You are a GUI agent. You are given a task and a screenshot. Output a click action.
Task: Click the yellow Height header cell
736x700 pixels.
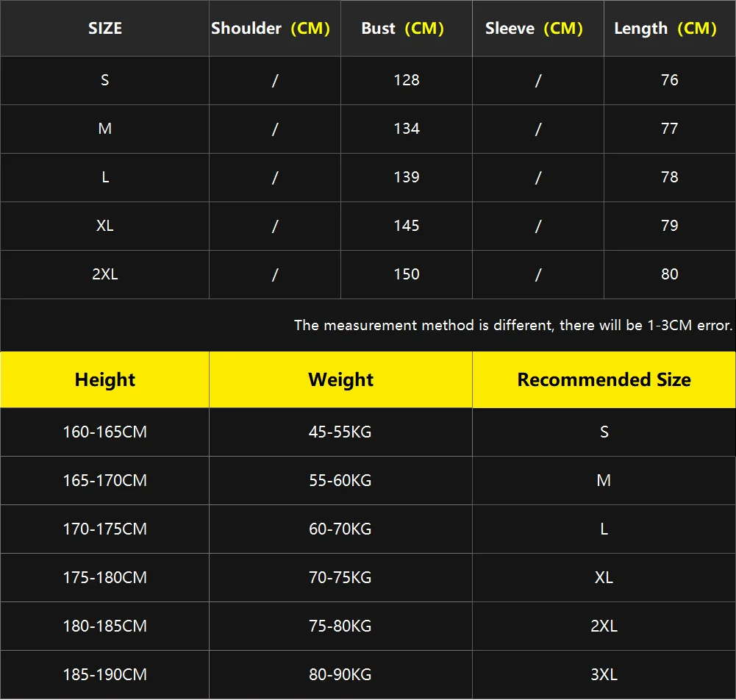pyautogui.click(x=104, y=379)
